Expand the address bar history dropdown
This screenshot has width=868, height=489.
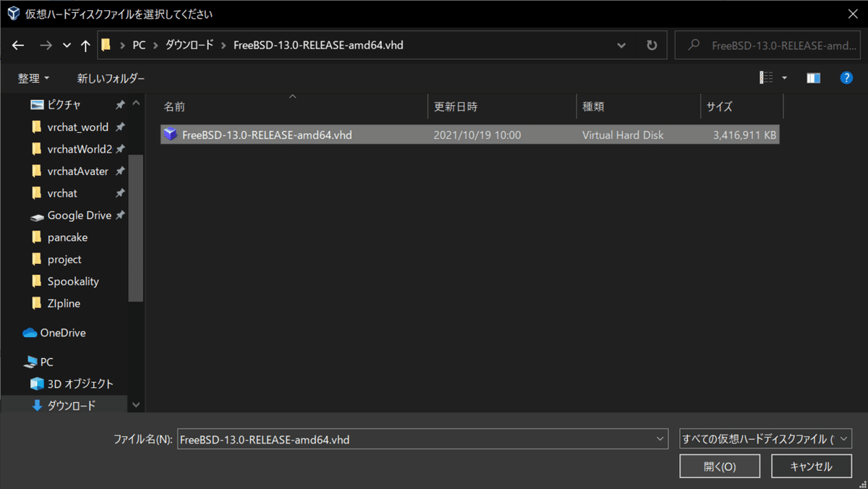621,45
